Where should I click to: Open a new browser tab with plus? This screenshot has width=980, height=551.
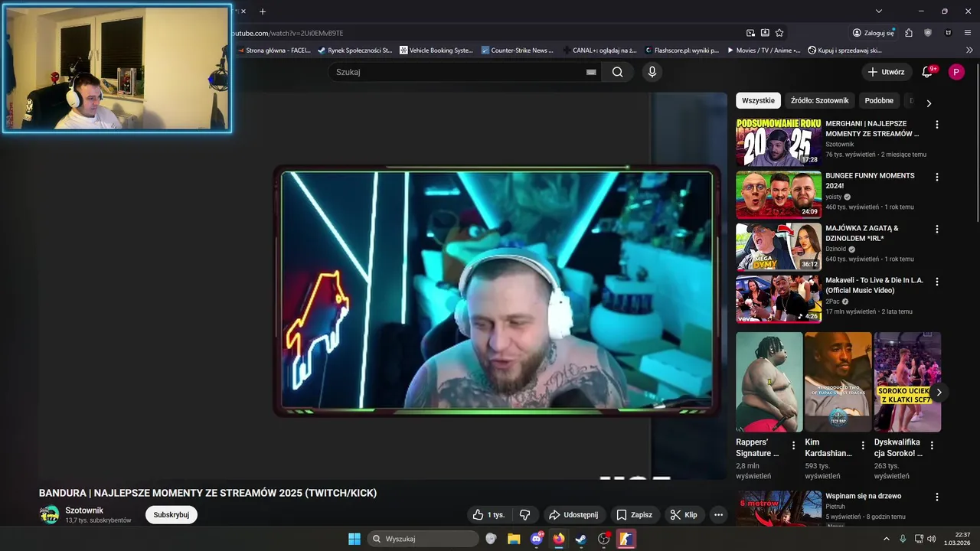pyautogui.click(x=263, y=11)
